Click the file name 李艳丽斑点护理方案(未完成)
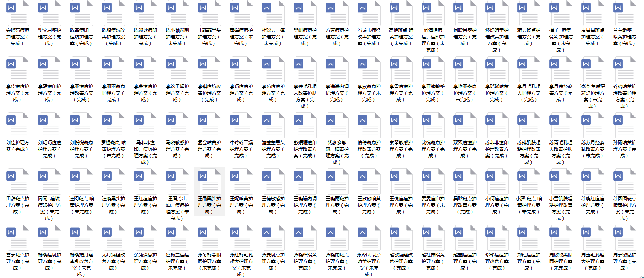This screenshot has width=644, height=278. 465,93
